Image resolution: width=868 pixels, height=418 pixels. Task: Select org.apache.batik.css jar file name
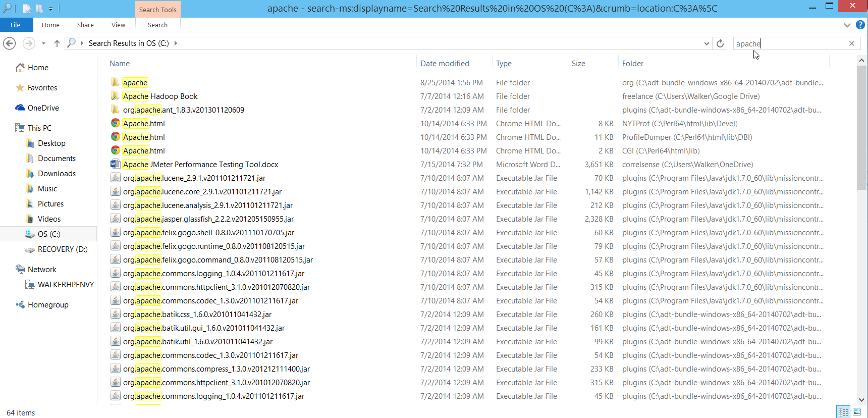[197, 315]
